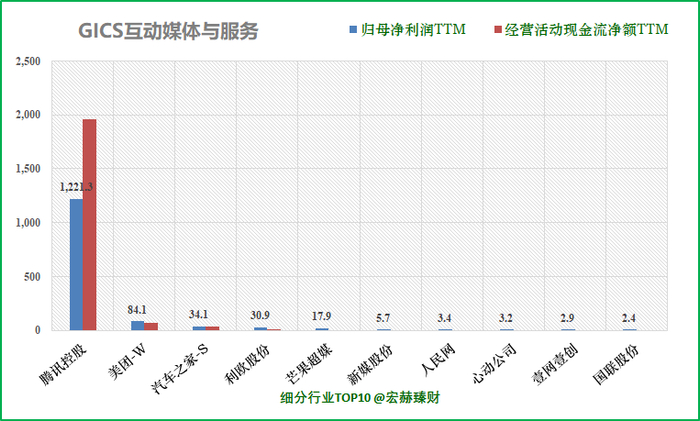Select the blue bar for 汽车之家-S
The width and height of the screenshot is (700, 421).
point(199,328)
